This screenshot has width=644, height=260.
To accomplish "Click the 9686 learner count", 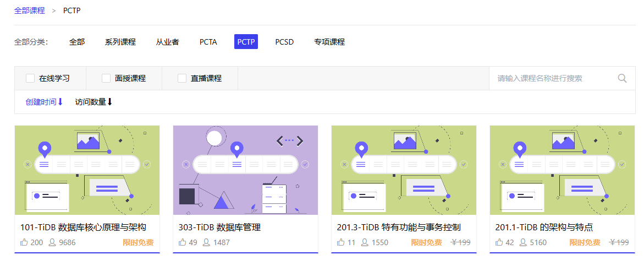I will pyautogui.click(x=67, y=243).
